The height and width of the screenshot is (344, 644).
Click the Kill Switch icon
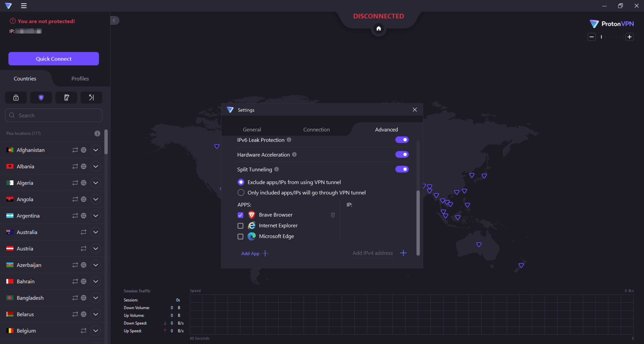pyautogui.click(x=66, y=98)
